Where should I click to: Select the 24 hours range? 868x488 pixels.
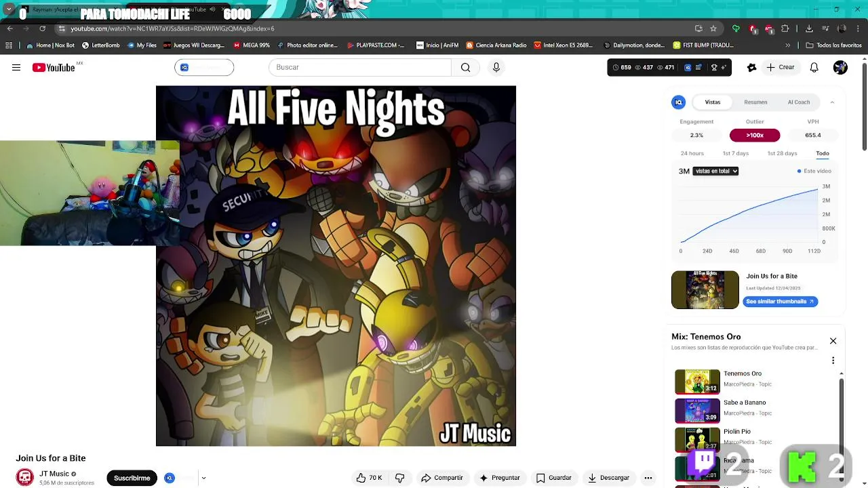pos(692,153)
